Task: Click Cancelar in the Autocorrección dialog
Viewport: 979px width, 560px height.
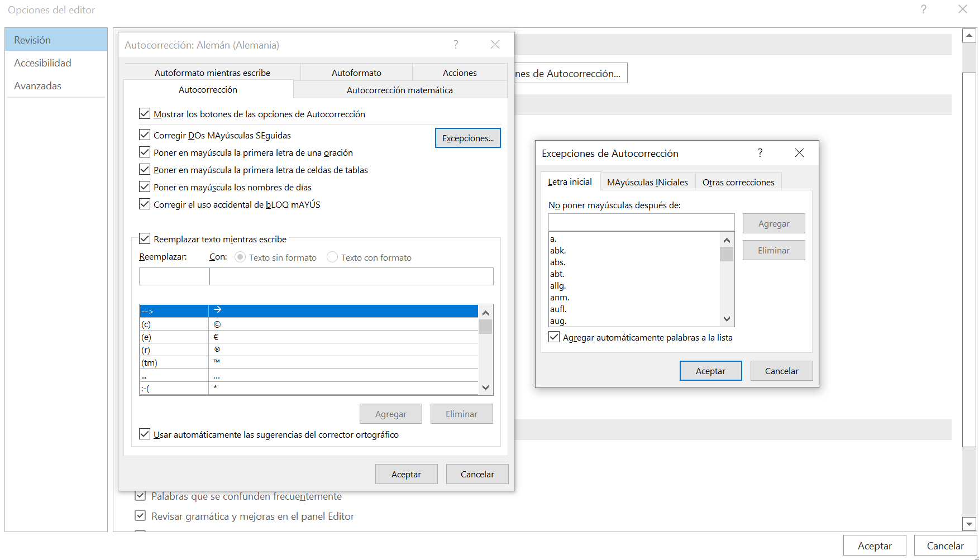Action: pos(477,474)
